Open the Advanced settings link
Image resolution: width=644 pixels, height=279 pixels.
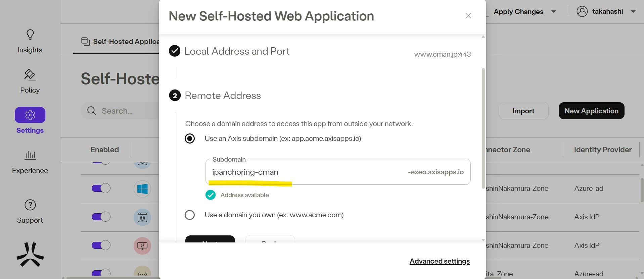click(440, 261)
